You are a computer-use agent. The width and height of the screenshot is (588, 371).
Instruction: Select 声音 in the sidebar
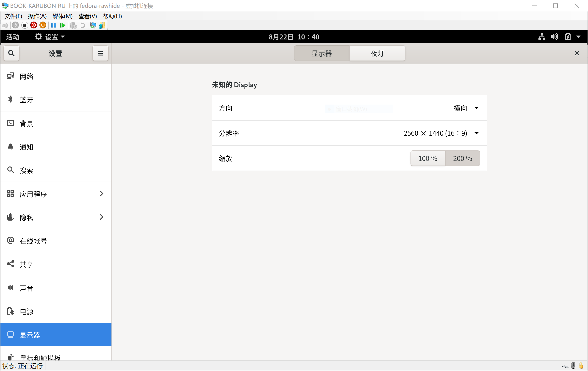click(x=56, y=288)
